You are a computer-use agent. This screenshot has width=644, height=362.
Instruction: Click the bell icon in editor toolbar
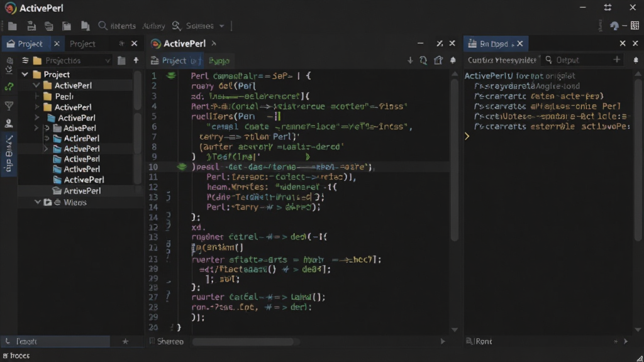tap(453, 60)
